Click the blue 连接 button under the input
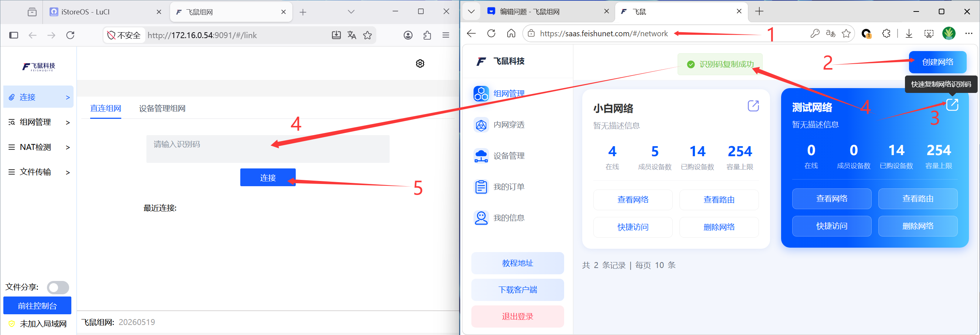This screenshot has width=980, height=335. click(x=268, y=177)
